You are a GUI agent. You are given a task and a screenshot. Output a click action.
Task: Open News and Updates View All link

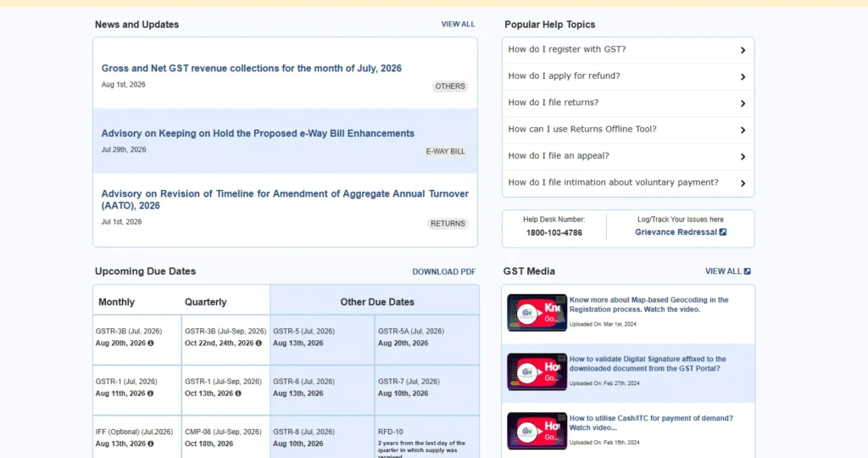tap(458, 25)
